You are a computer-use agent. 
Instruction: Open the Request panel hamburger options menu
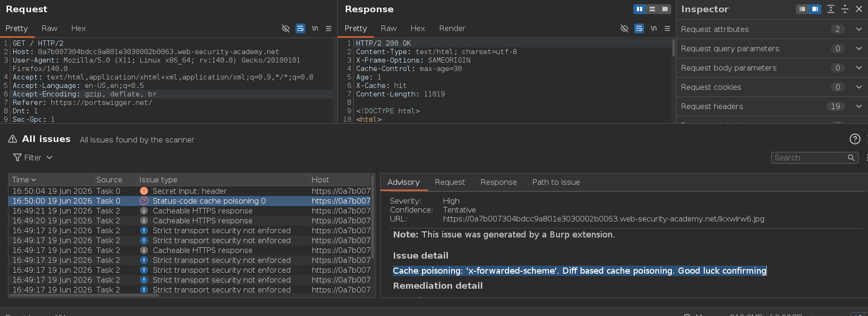click(x=328, y=28)
